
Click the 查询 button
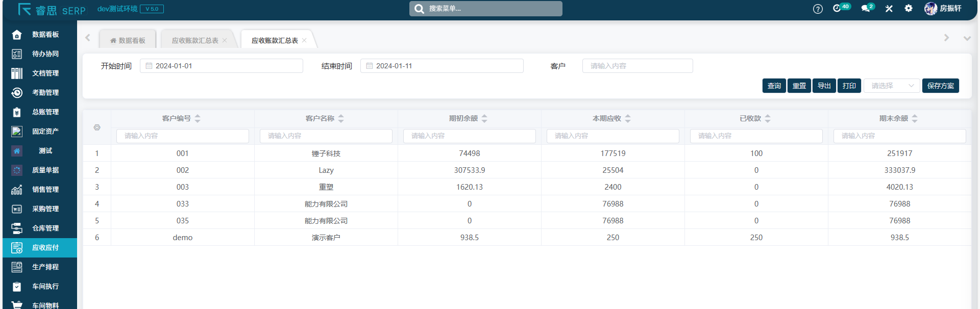tap(774, 86)
